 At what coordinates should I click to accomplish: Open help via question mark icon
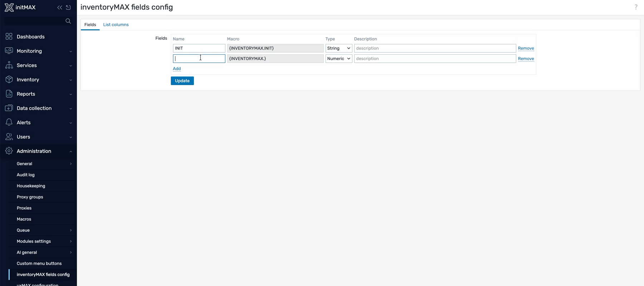point(636,7)
